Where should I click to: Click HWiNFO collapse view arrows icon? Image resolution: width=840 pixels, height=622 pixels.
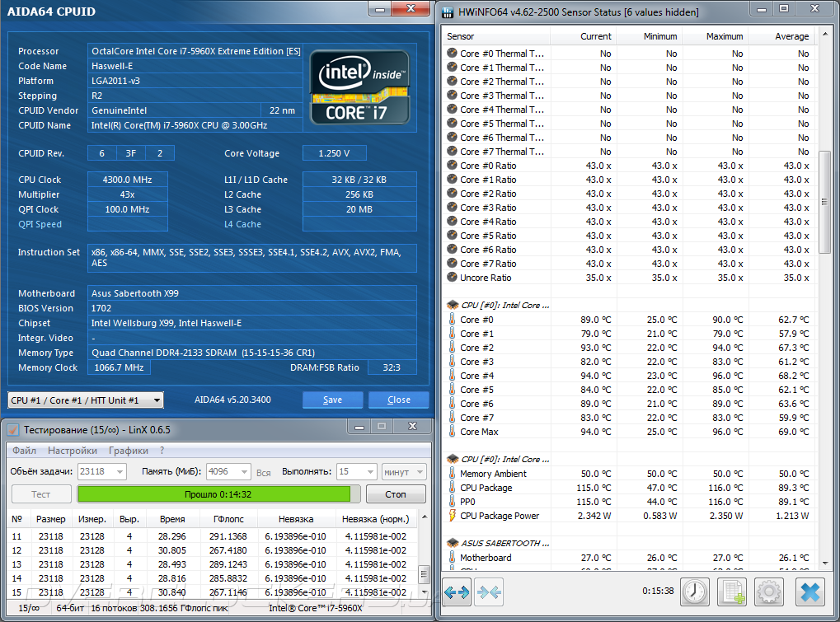pos(489,592)
